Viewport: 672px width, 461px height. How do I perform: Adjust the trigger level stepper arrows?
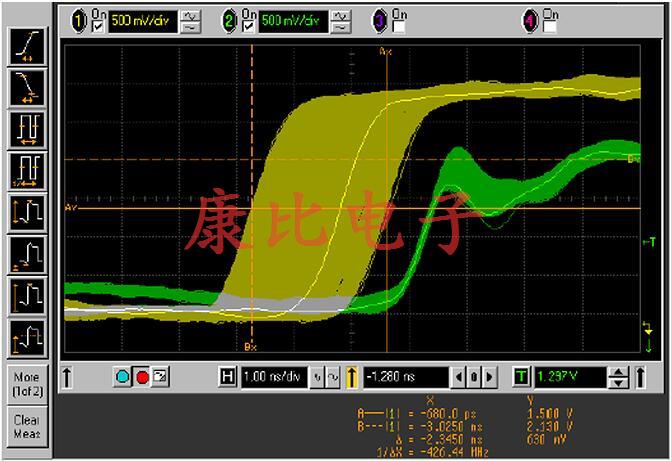pos(620,377)
